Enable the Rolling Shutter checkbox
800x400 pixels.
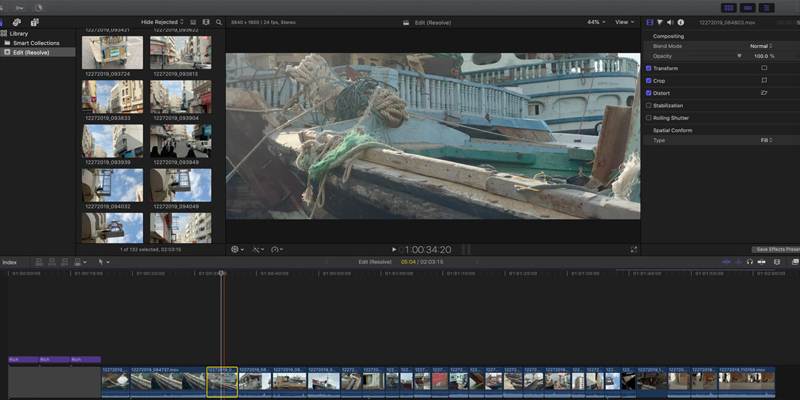648,118
